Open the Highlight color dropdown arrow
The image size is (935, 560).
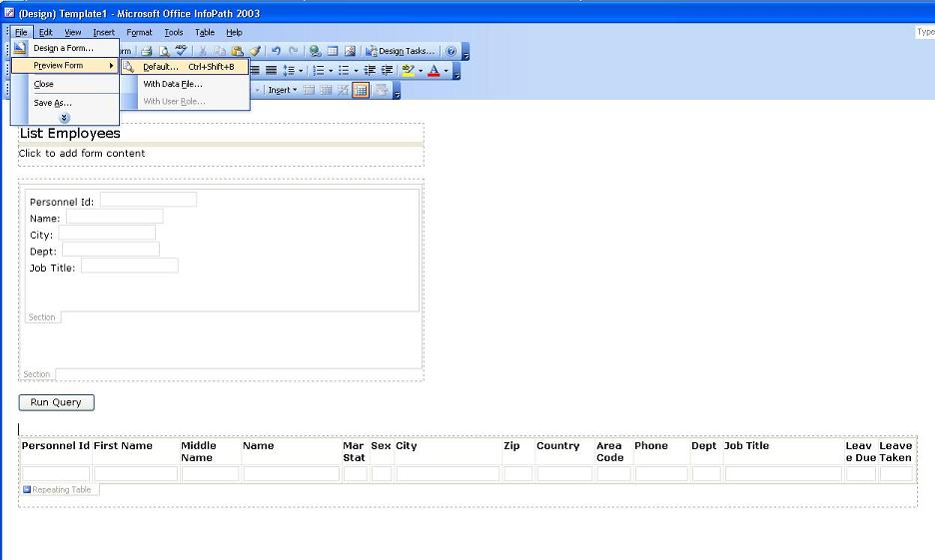[421, 70]
